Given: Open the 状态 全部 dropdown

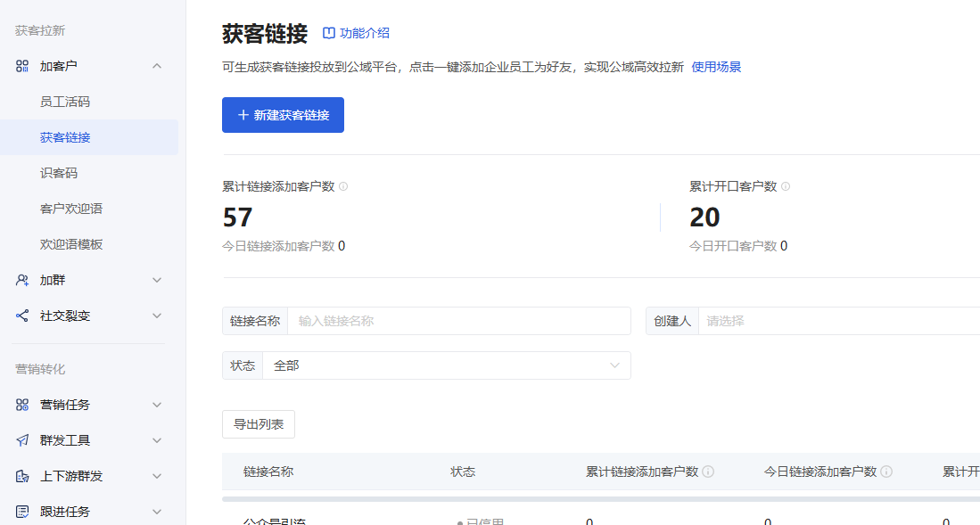Looking at the screenshot, I should coord(446,365).
